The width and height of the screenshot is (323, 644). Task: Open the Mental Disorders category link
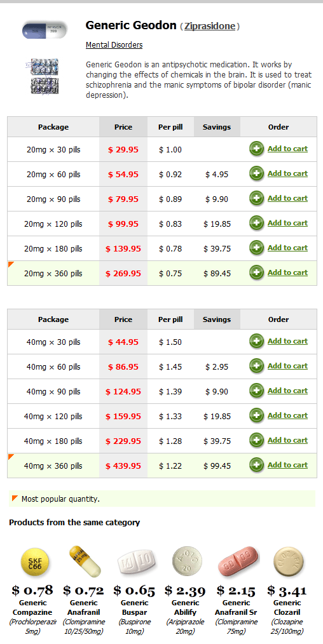(x=114, y=44)
